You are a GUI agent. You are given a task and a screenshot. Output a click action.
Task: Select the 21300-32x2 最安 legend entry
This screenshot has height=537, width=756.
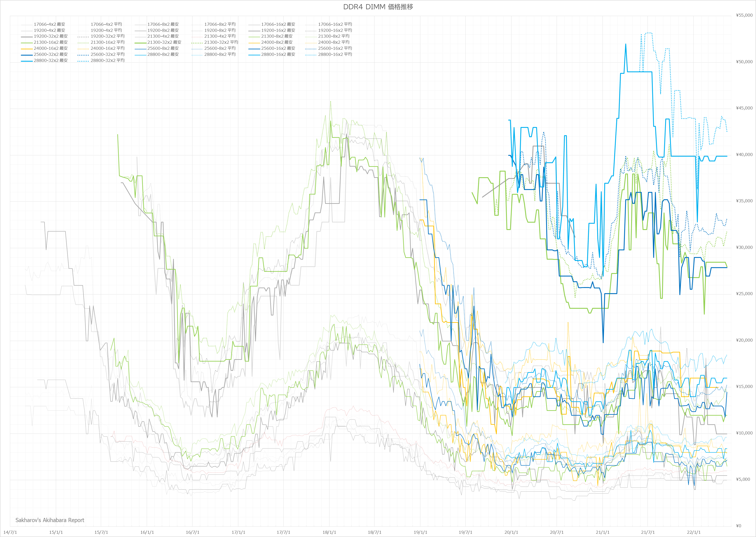point(164,42)
